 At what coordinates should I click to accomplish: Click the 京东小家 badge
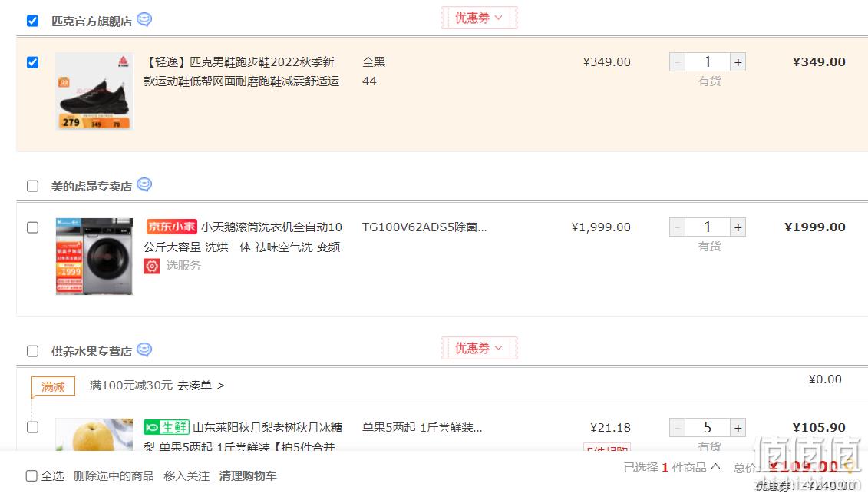click(x=172, y=227)
